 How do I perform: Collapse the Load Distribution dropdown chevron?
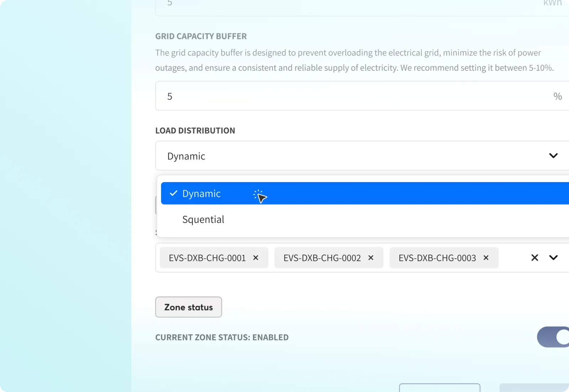pyautogui.click(x=553, y=156)
